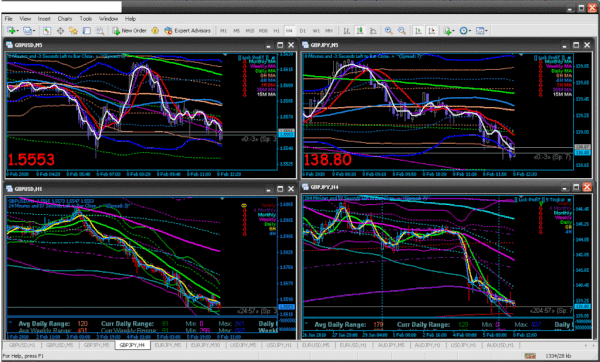Select the M1 timeframe
This screenshot has height=362, width=600.
point(223,31)
